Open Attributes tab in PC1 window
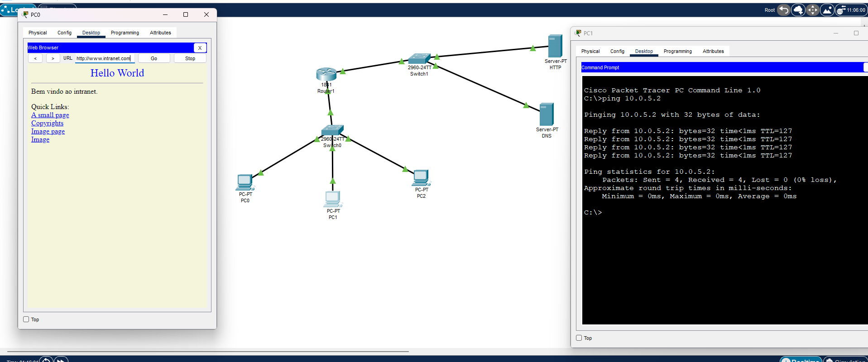This screenshot has height=362, width=868. pyautogui.click(x=713, y=51)
